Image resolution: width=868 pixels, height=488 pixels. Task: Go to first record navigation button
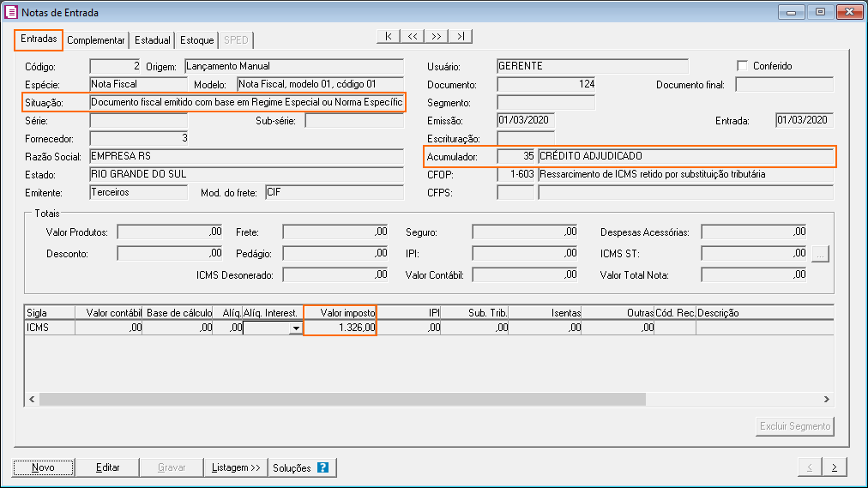click(x=389, y=36)
